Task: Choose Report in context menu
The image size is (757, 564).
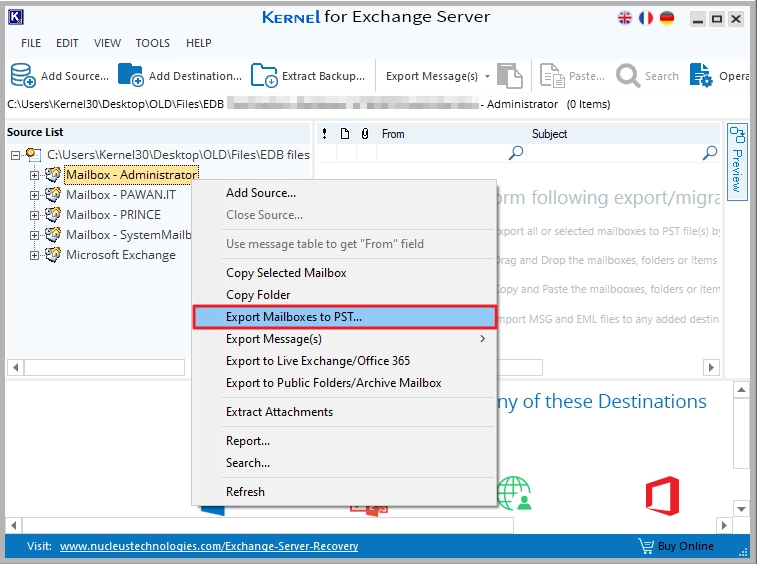Action: point(344,441)
